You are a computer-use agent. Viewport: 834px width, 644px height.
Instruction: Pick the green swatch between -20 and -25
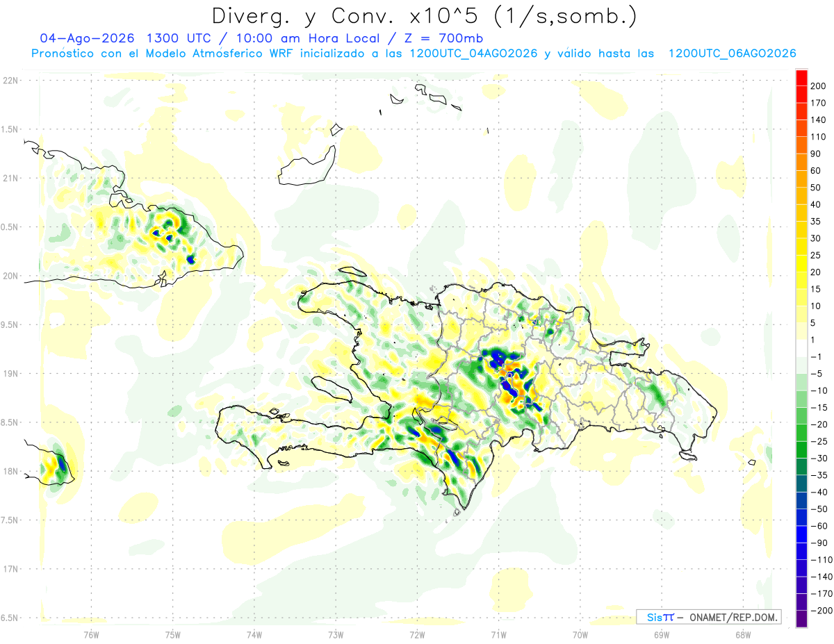801,432
